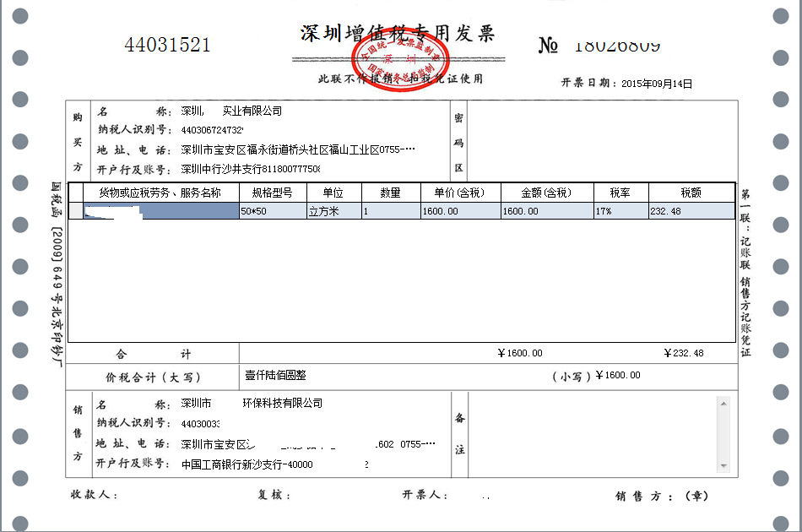Viewport: 802px width, 532px height.
Task: Click the 单价(含税) column header
Action: [460, 193]
